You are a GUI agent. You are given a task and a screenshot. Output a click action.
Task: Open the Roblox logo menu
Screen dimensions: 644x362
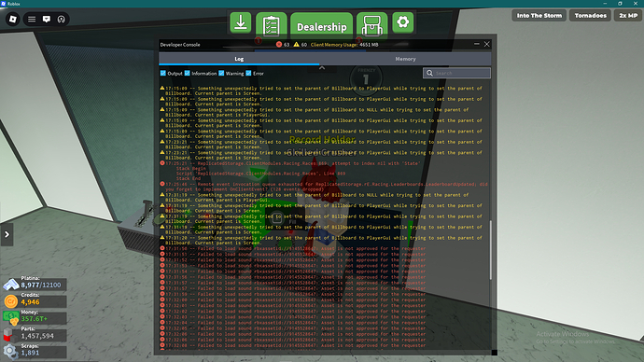point(13,19)
